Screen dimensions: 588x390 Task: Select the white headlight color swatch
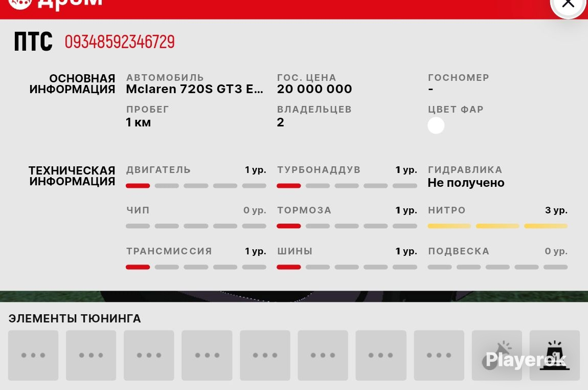tap(436, 125)
